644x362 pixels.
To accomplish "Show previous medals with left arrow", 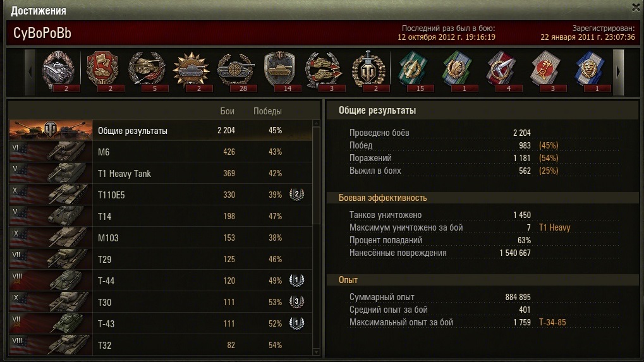I will point(30,72).
